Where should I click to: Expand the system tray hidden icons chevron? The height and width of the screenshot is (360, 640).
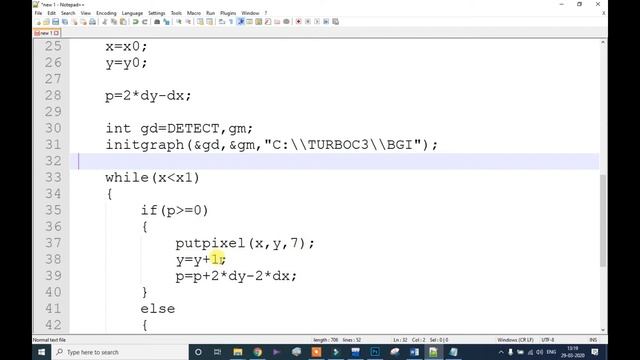(x=501, y=352)
